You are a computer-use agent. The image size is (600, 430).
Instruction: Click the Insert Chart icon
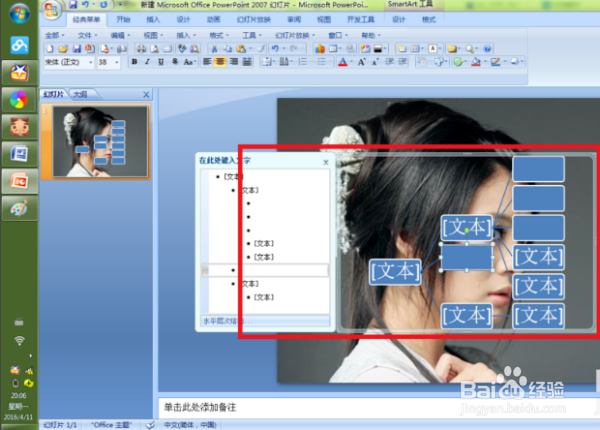(x=320, y=49)
